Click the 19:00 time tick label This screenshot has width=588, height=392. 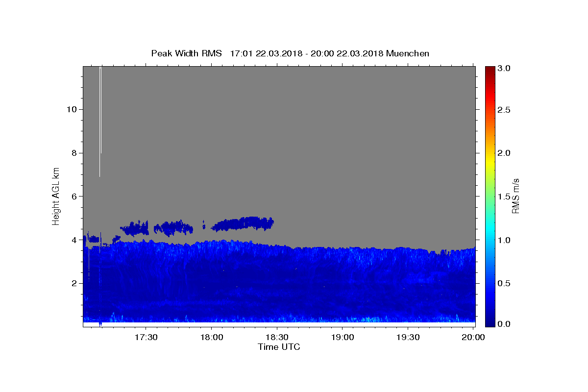coord(343,337)
